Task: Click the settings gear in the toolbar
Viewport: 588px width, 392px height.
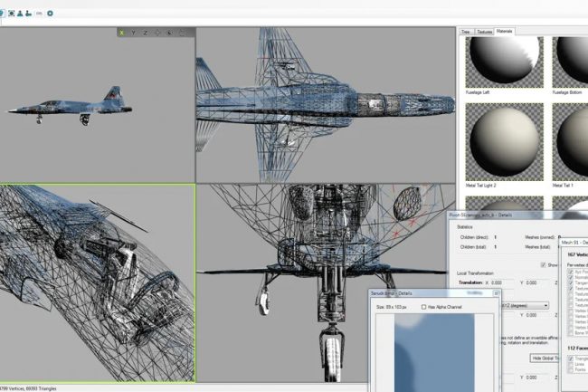Action: point(50,14)
